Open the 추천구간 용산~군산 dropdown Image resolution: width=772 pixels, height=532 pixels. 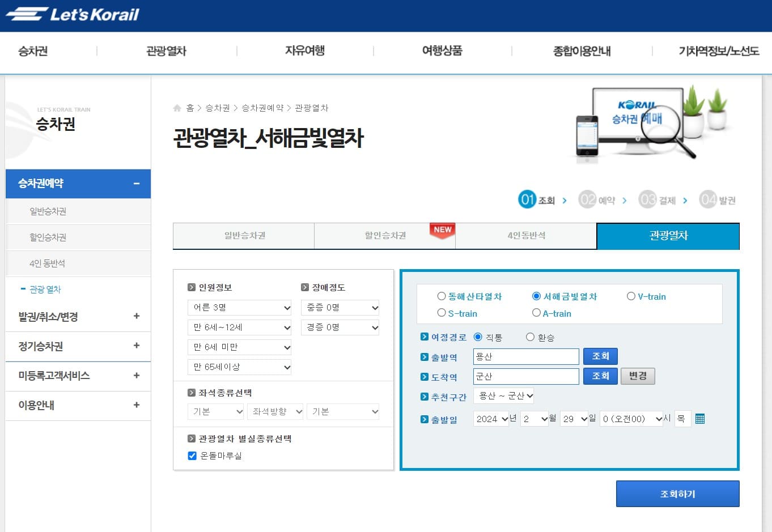tap(504, 396)
